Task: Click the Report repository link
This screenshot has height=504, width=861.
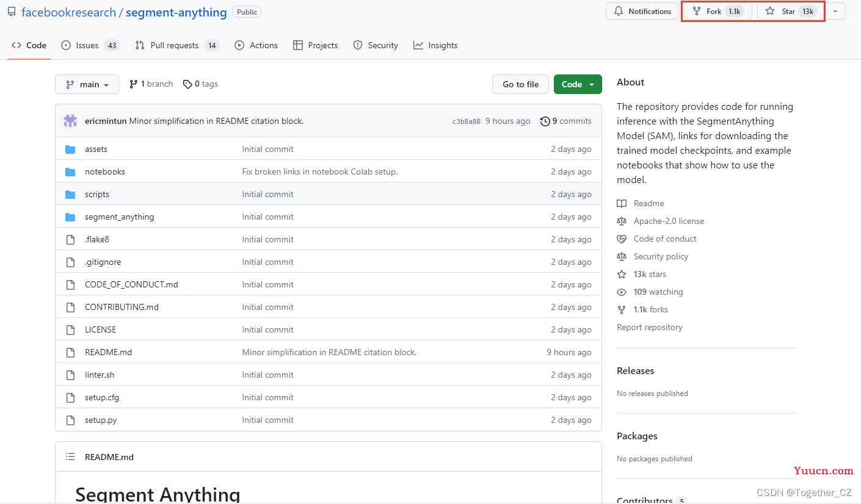Action: [x=650, y=328]
